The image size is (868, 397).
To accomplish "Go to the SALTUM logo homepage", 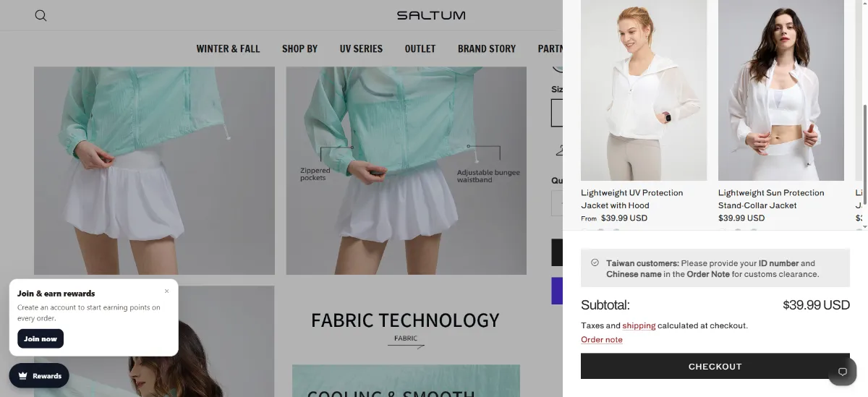I will pyautogui.click(x=431, y=15).
